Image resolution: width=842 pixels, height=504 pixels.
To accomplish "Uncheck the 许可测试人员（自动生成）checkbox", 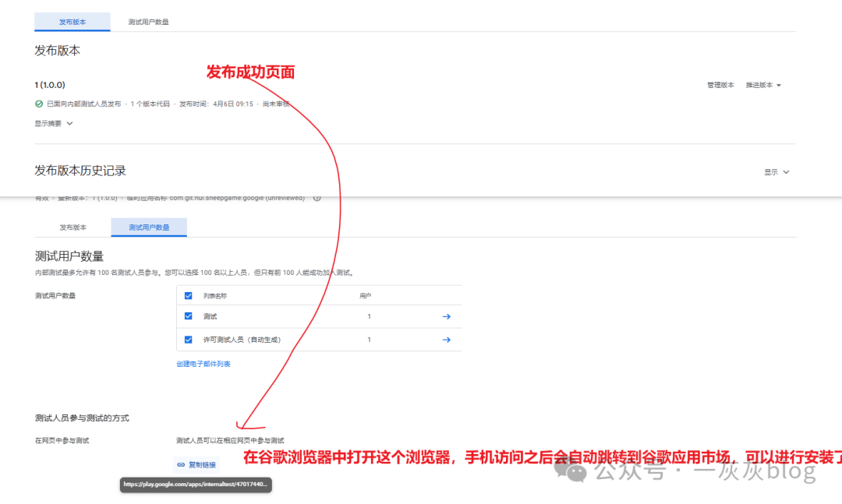I will pos(188,340).
